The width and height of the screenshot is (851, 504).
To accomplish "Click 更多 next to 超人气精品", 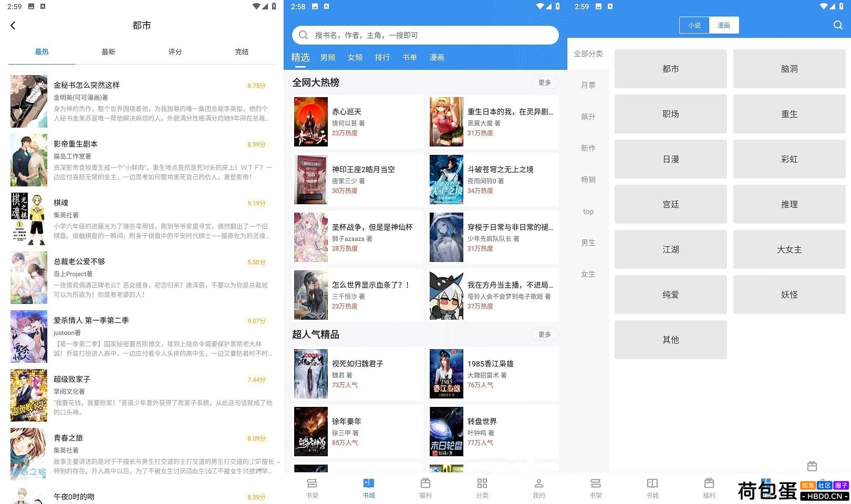I will [545, 334].
